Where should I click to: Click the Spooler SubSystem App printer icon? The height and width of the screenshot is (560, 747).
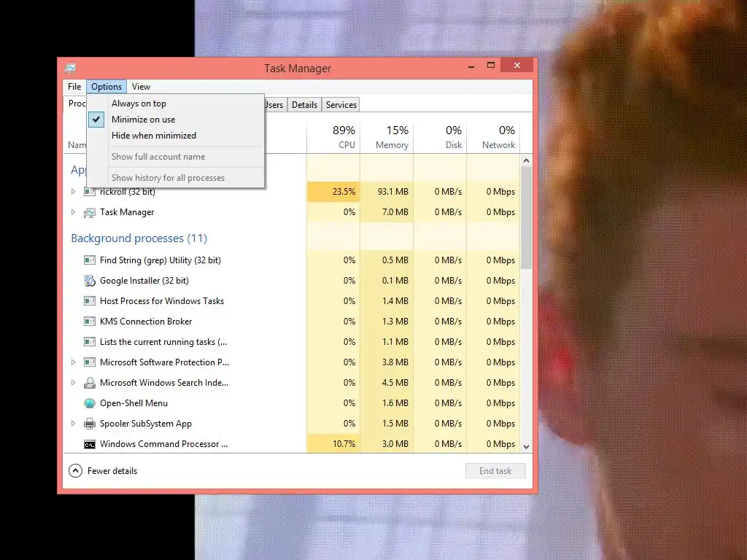pos(90,424)
